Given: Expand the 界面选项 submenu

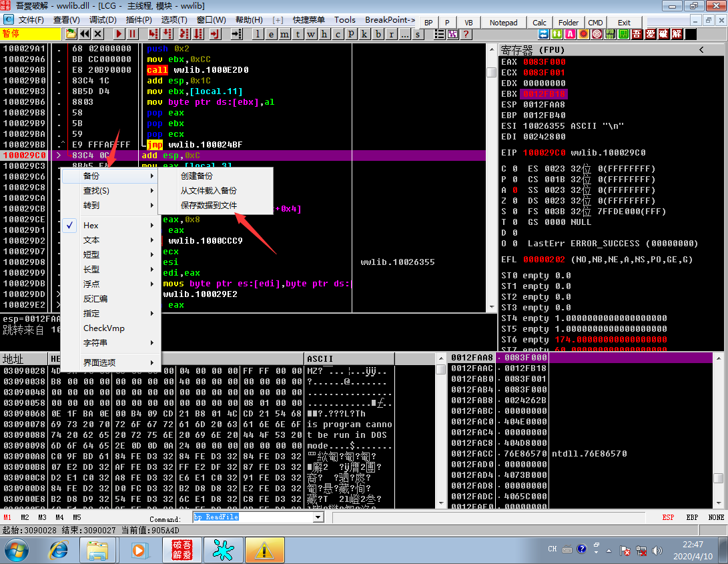Looking at the screenshot, I should tap(111, 363).
